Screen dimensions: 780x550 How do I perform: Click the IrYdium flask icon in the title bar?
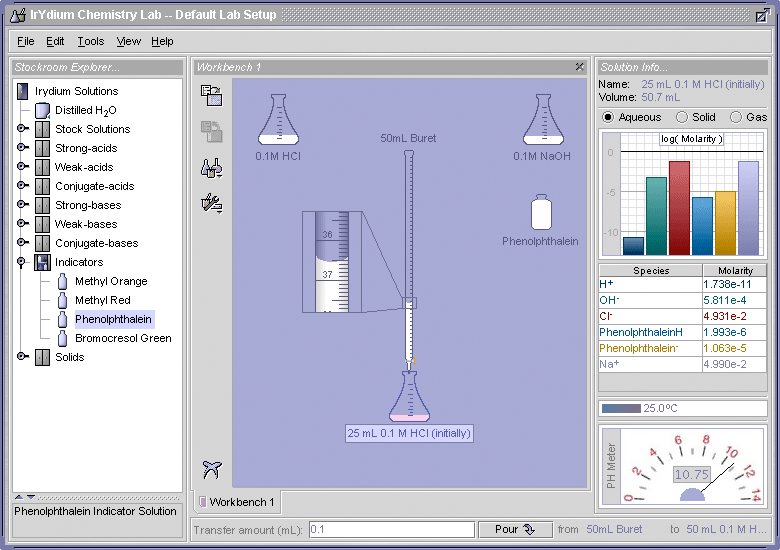coord(18,15)
